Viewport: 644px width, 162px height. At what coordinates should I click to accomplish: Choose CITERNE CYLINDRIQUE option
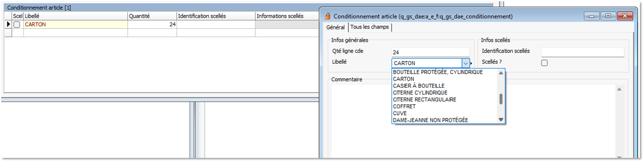tap(420, 93)
